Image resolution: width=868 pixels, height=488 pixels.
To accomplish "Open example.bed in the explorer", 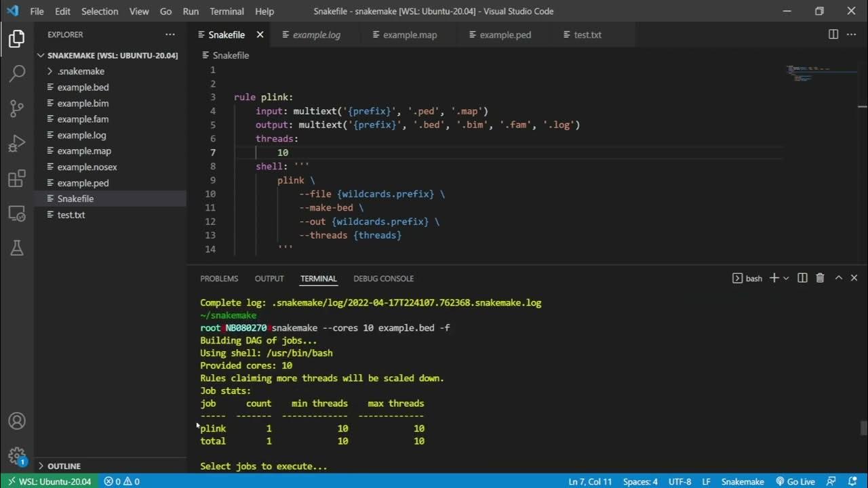I will (110, 87).
